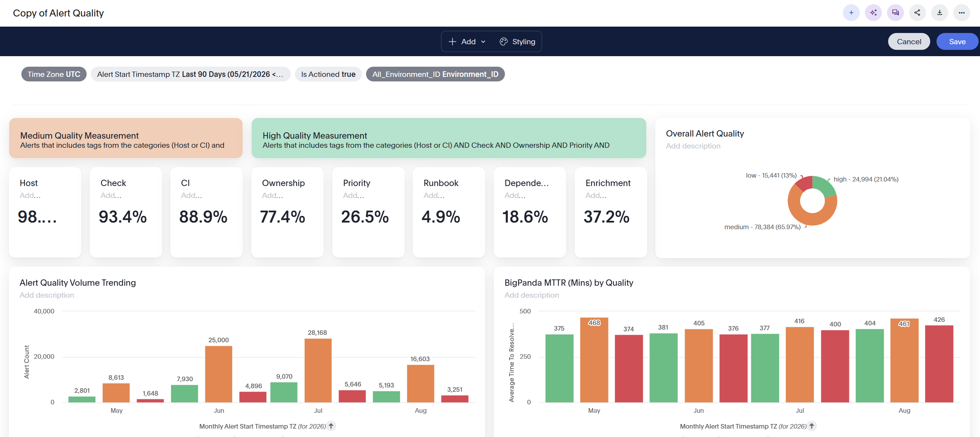The height and width of the screenshot is (437, 980).
Task: Open the comments chat icon in the header
Action: (895, 13)
